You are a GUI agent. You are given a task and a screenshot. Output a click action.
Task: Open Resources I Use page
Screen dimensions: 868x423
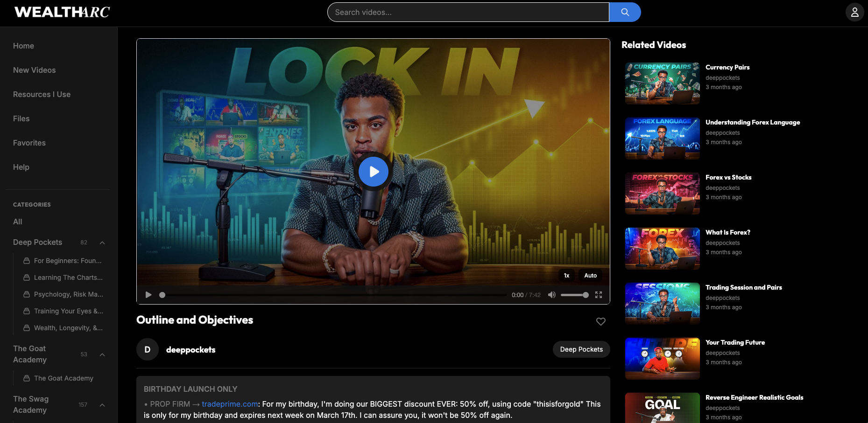(x=42, y=94)
